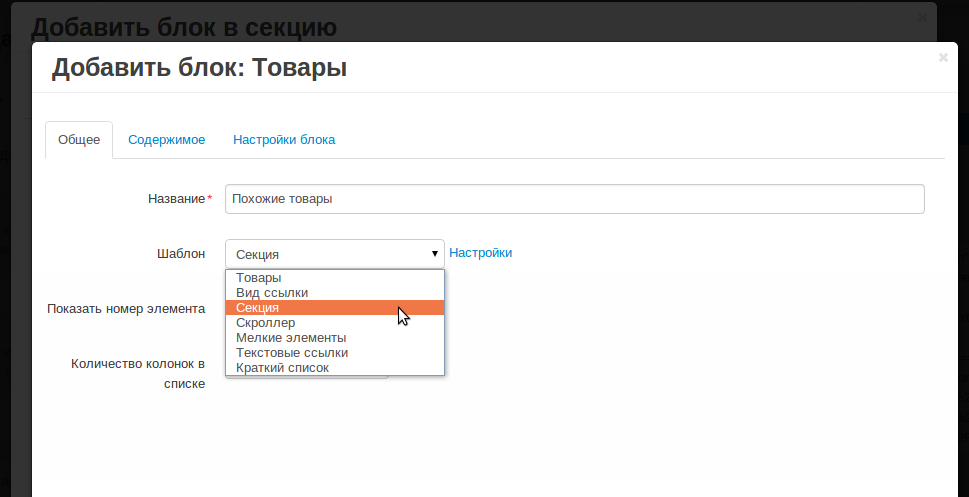Click the 'Количество колонок в списке' label

138,373
